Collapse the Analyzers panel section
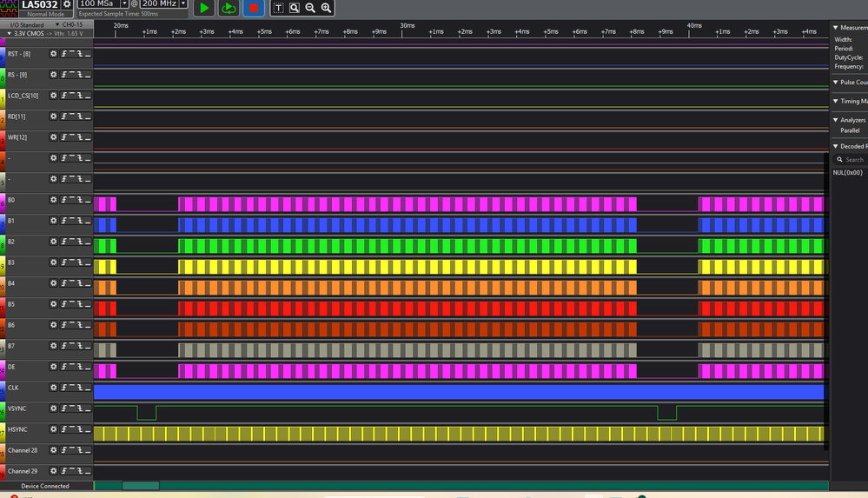This screenshot has height=498, width=868. pos(836,120)
